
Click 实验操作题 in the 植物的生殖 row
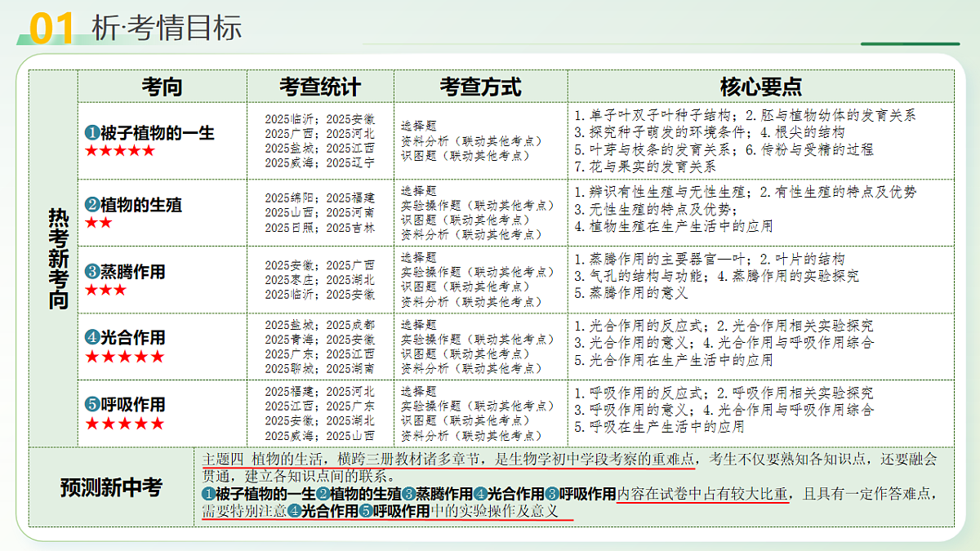point(431,205)
